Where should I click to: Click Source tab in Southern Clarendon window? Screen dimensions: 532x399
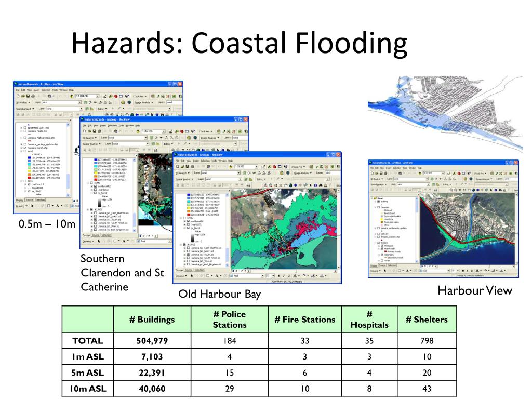tap(96, 235)
